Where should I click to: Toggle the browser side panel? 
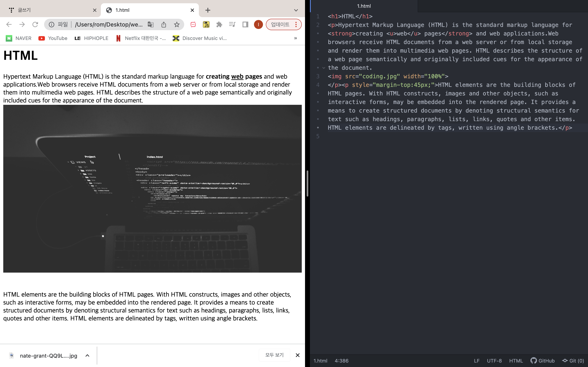245,24
